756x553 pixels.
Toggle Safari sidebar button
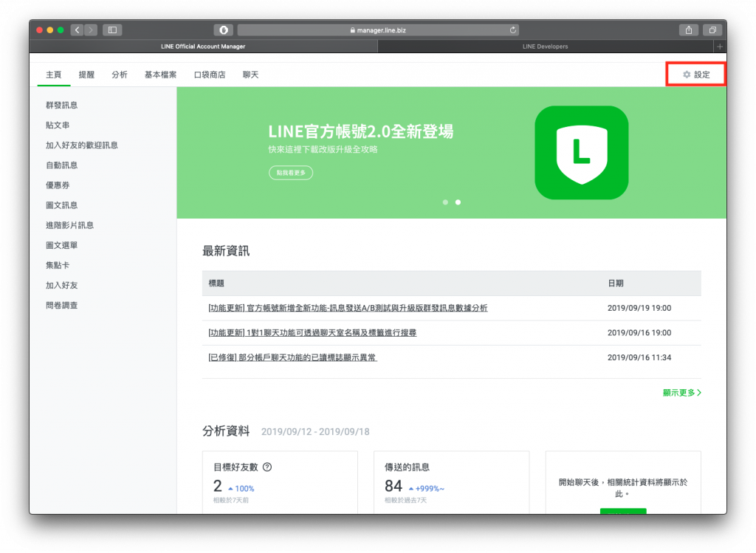tap(112, 30)
